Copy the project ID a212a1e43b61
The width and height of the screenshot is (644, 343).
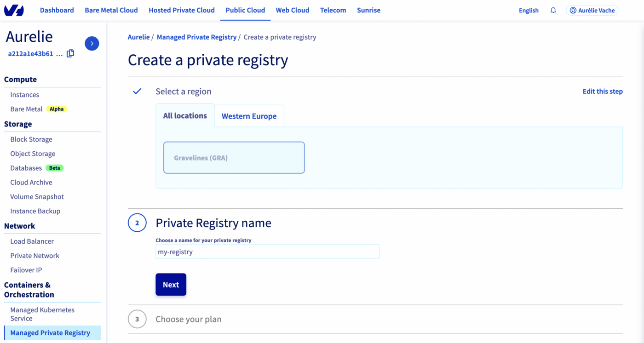70,53
